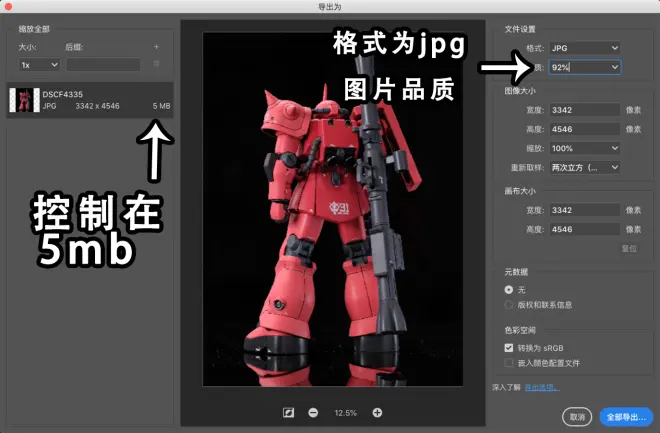The image size is (660, 433).
Task: Click the fit-to-view preview icon
Action: [x=288, y=413]
